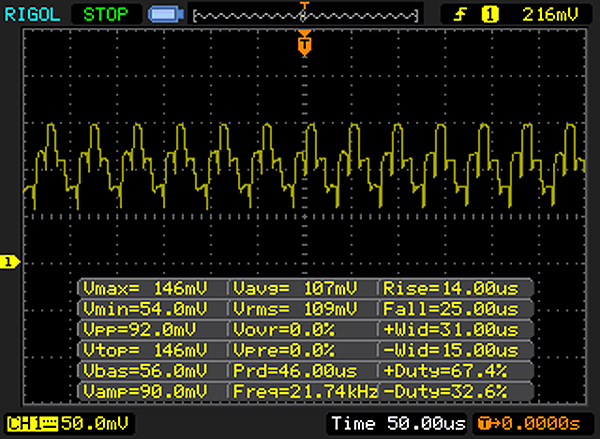Select the Vmax=146mV measurement
This screenshot has height=439, width=600.
(x=152, y=288)
